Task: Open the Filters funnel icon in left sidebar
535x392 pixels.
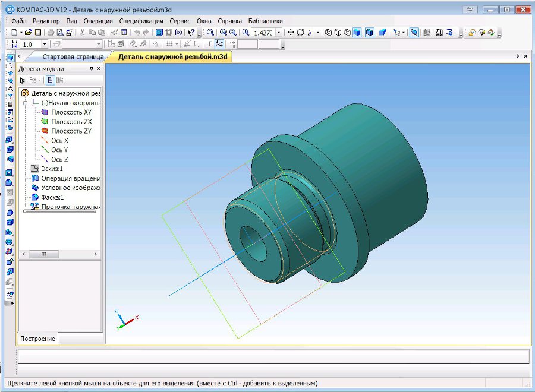Action: tap(10, 96)
